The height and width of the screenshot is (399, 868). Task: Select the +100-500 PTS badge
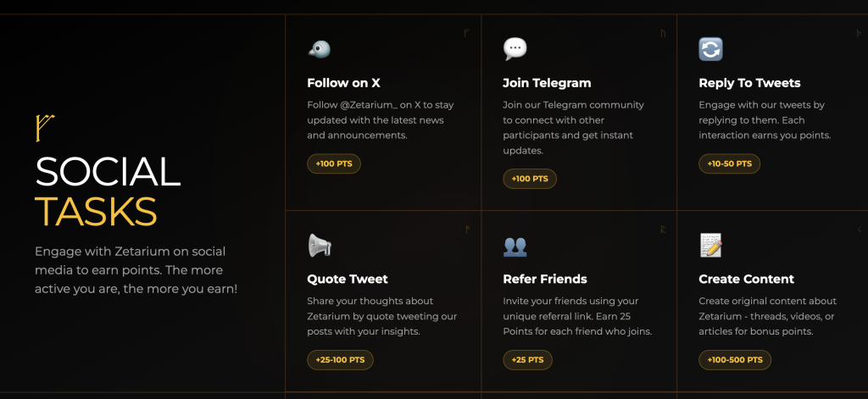(x=735, y=360)
